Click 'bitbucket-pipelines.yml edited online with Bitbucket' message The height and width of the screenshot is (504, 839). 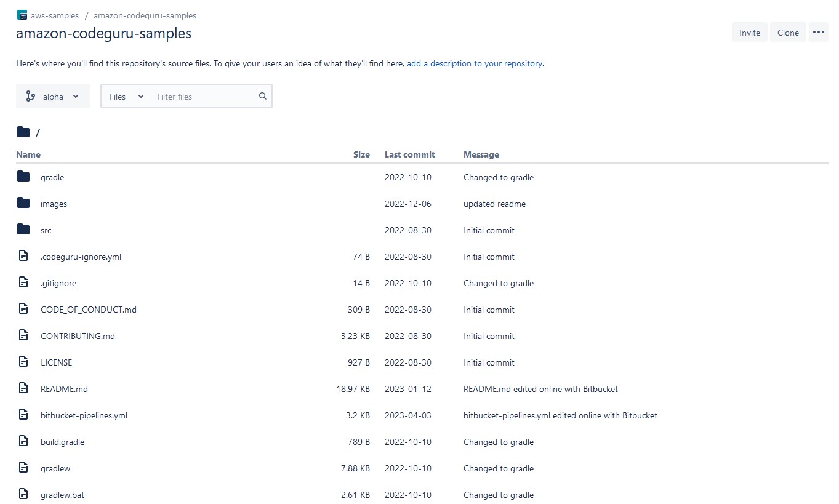pos(560,415)
